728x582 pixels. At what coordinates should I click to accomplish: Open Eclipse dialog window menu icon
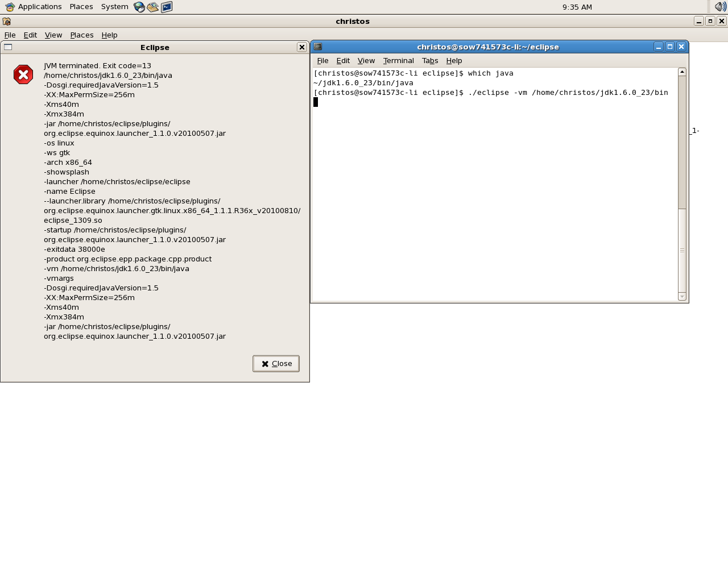tap(8, 47)
